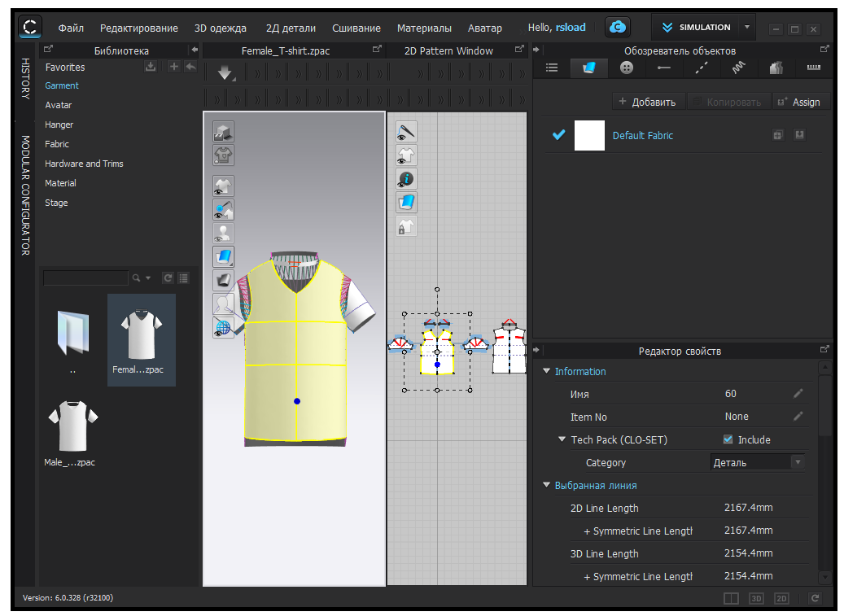
Task: Open the Category dropdown showing Деталь
Action: [x=758, y=462]
